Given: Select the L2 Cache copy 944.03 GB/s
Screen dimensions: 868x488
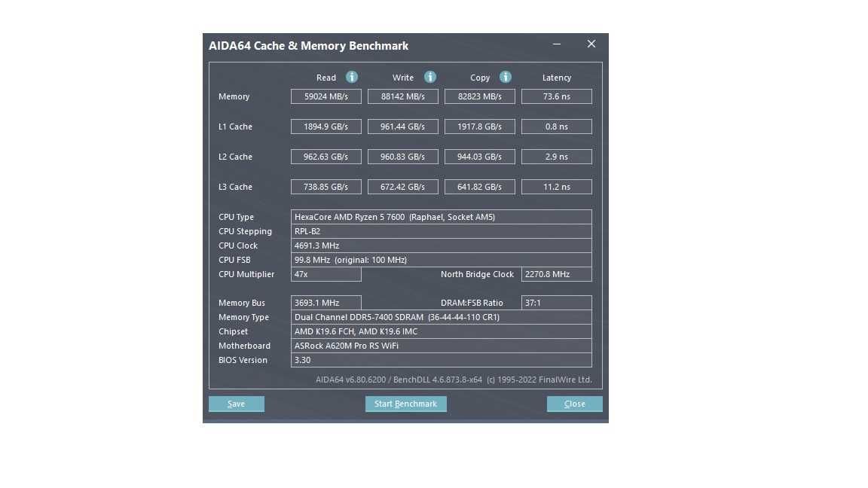Looking at the screenshot, I should pos(480,157).
